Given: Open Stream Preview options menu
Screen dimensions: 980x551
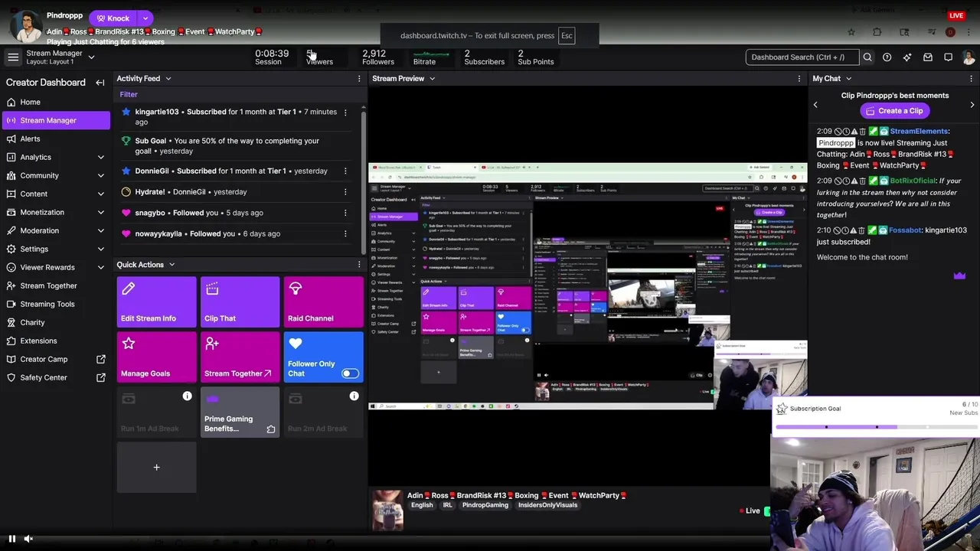Looking at the screenshot, I should (799, 79).
